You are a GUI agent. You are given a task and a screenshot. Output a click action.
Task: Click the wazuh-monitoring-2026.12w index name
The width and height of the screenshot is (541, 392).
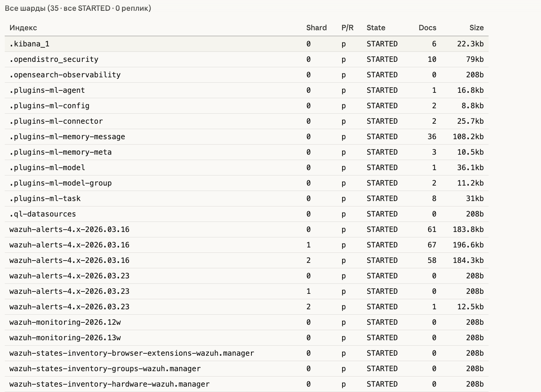point(65,322)
